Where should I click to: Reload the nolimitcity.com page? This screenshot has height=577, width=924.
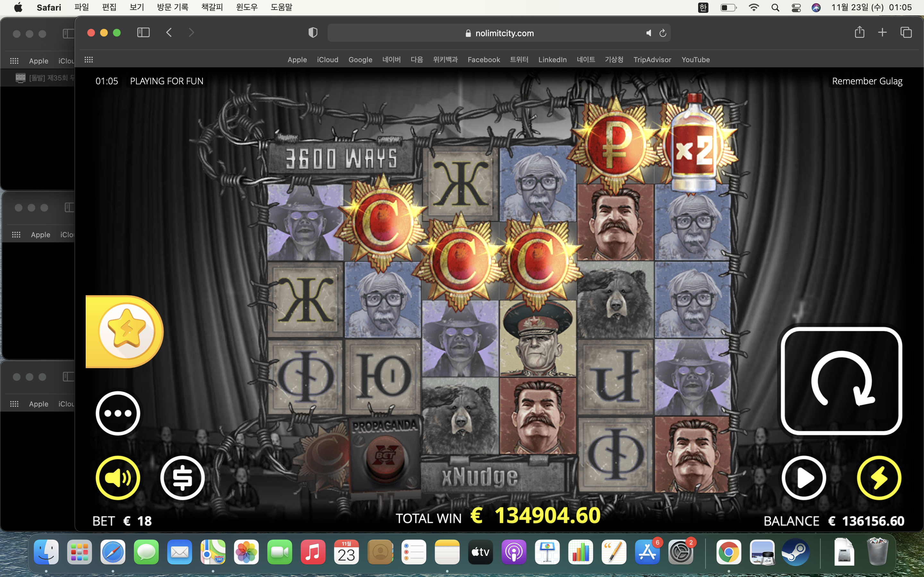(x=663, y=33)
